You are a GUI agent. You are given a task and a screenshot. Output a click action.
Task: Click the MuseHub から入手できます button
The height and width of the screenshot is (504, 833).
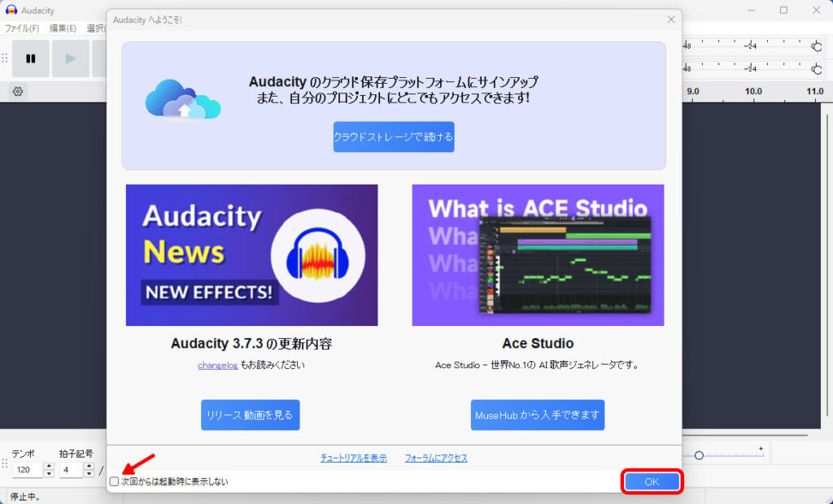(x=538, y=415)
